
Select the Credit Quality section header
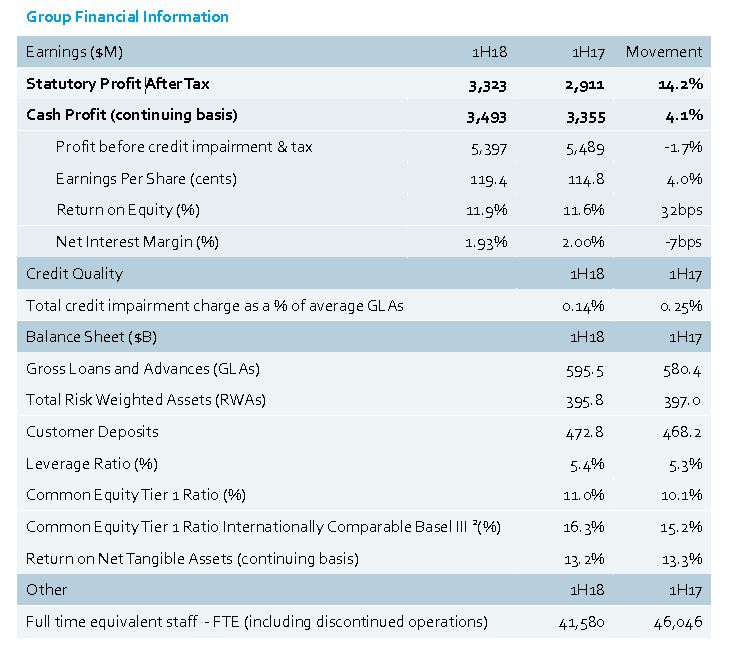pos(74,273)
